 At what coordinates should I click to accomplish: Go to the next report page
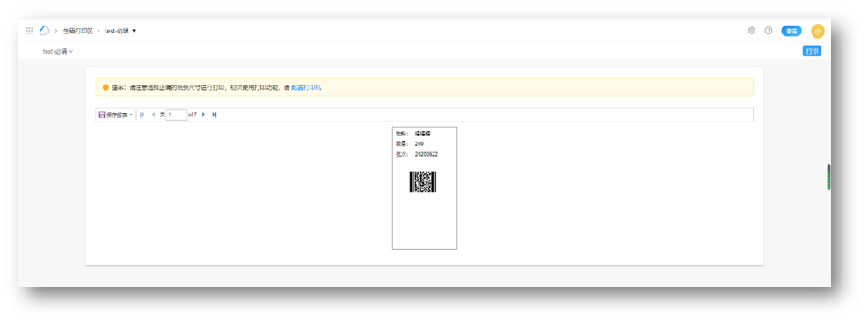pos(204,114)
